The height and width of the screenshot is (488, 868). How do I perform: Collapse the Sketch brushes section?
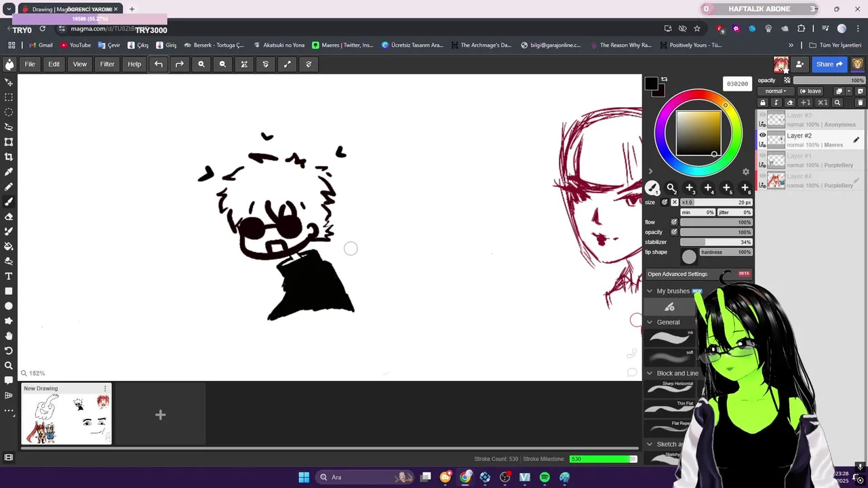click(650, 444)
